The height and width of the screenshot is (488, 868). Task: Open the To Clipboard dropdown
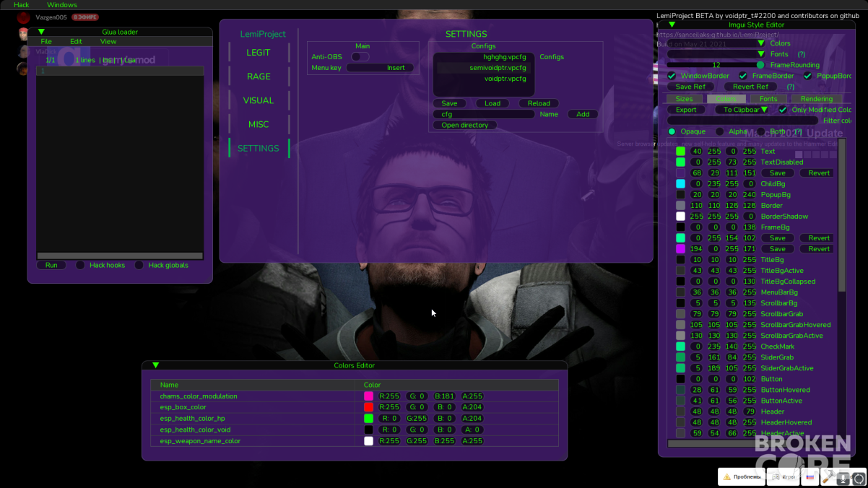coord(742,110)
